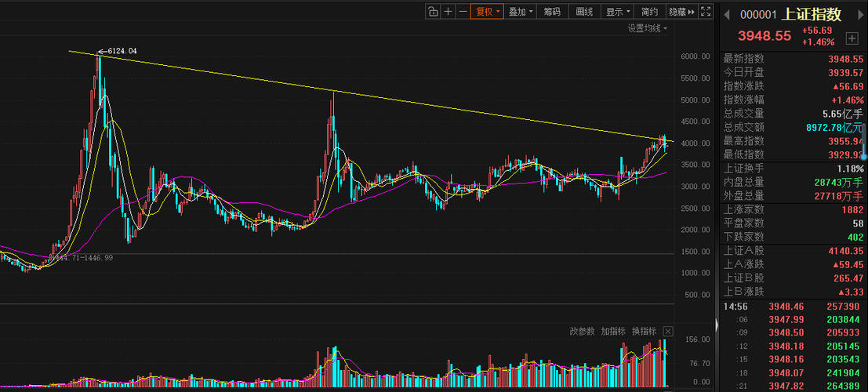
Task: Click 改参数 for the indicator
Action: coord(583,332)
